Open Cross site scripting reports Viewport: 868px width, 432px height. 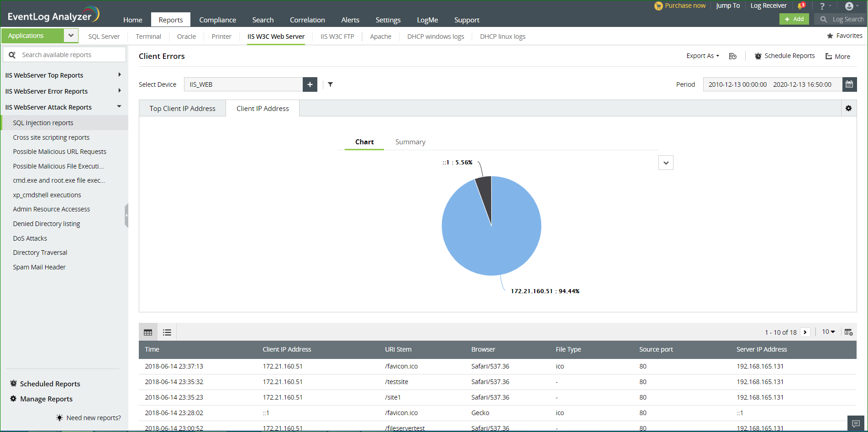pos(51,137)
